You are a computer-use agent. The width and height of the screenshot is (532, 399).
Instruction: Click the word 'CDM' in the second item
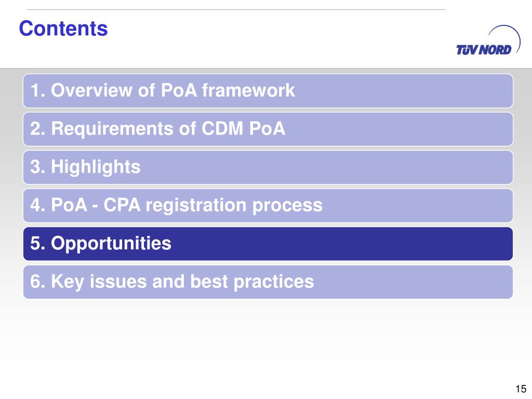pyautogui.click(x=222, y=129)
